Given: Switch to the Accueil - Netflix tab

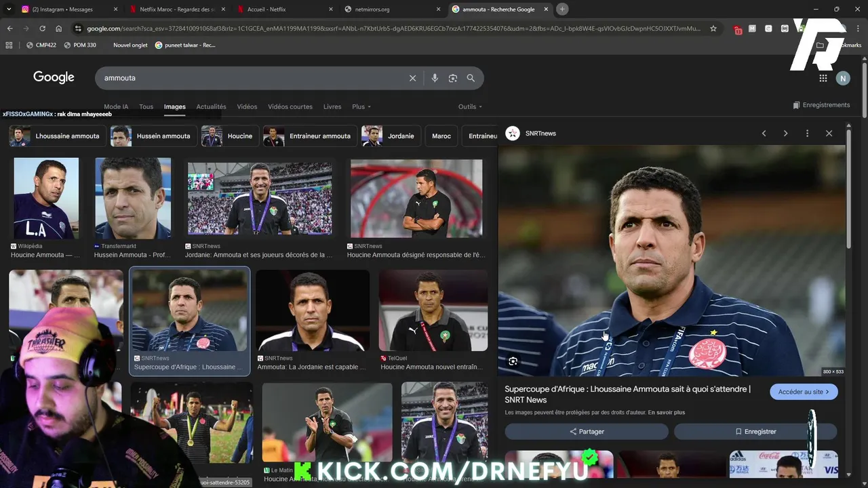Looking at the screenshot, I should 283,9.
